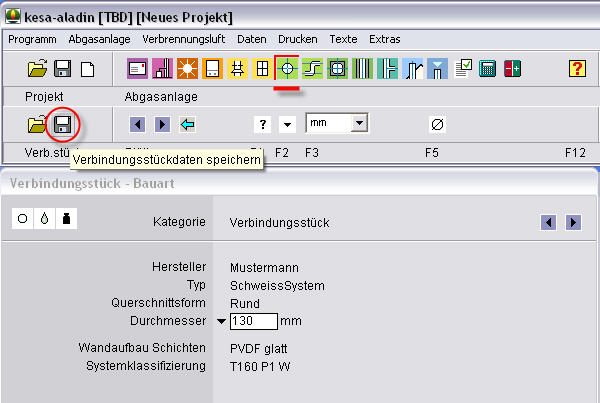Click the green arrow icon under Abgasanlage
This screenshot has height=403, width=600.
coord(187,125)
